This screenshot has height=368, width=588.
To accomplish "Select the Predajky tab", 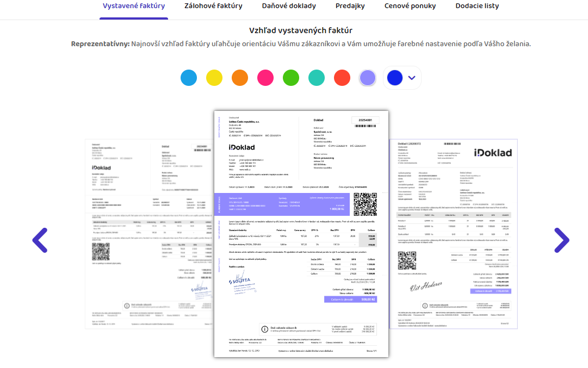I will coord(350,7).
